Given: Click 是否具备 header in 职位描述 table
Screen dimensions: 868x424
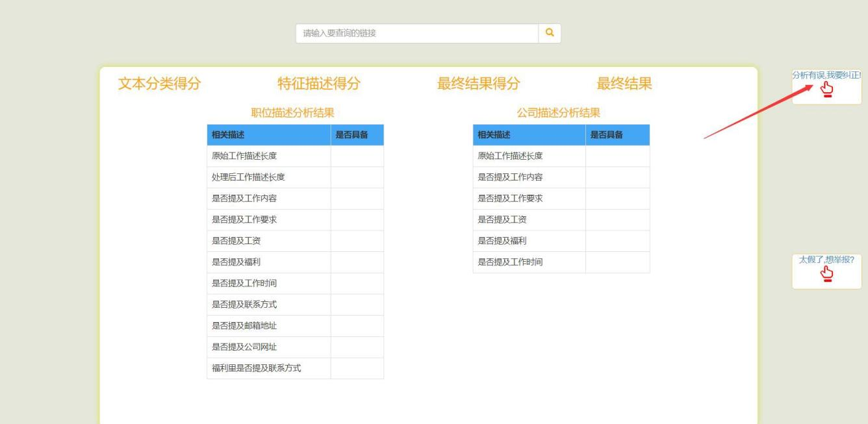Looking at the screenshot, I should [357, 135].
